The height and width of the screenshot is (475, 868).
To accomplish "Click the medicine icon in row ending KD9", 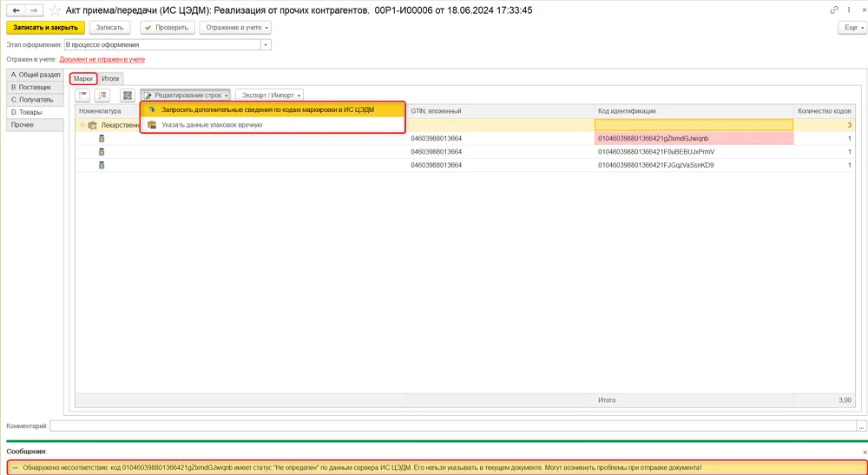I will (102, 165).
